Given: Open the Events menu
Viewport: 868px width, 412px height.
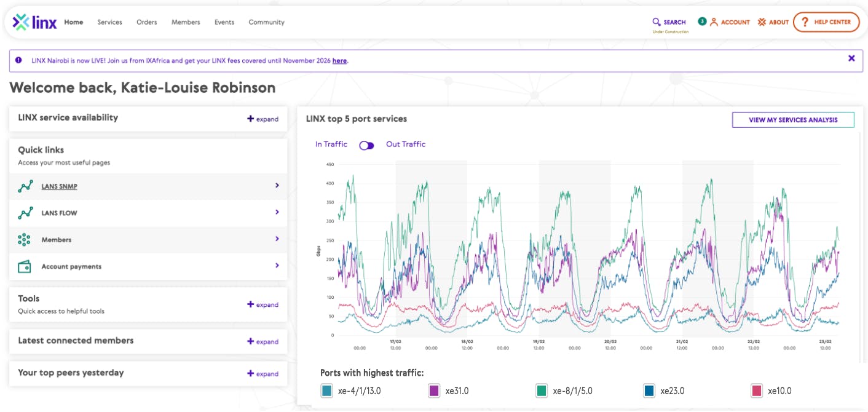Looking at the screenshot, I should (x=224, y=22).
